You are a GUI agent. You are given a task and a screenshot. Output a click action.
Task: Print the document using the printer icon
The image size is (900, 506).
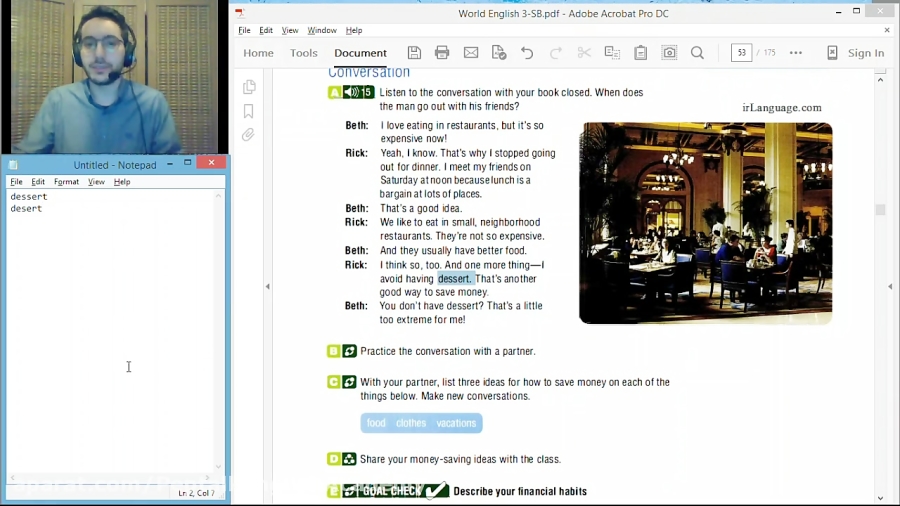442,53
